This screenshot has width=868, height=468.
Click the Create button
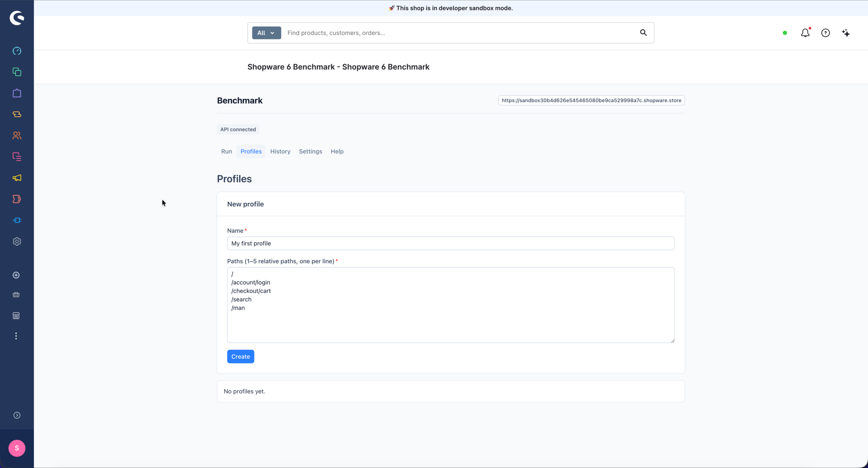[x=241, y=357]
